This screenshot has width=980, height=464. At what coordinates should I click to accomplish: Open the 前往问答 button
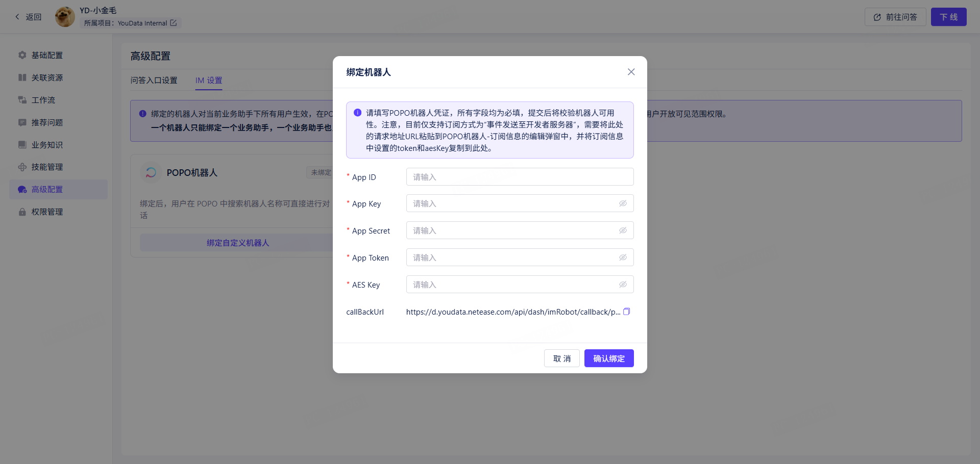tap(895, 17)
